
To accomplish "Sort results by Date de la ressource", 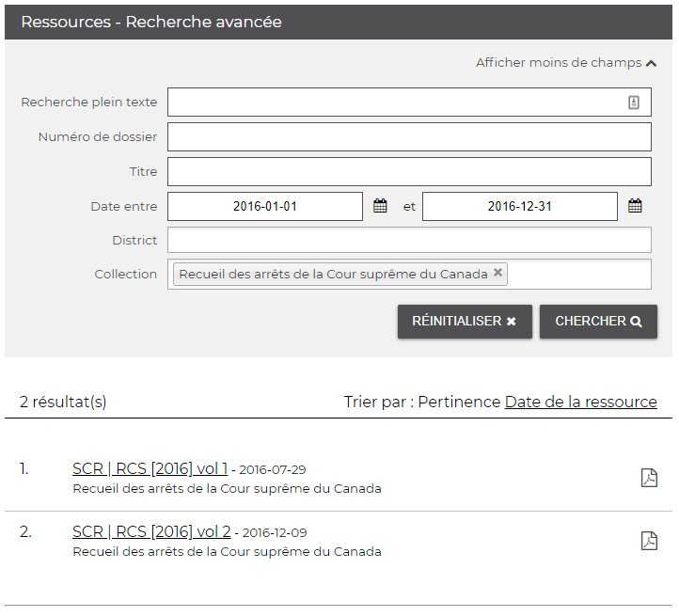I will coord(580,402).
